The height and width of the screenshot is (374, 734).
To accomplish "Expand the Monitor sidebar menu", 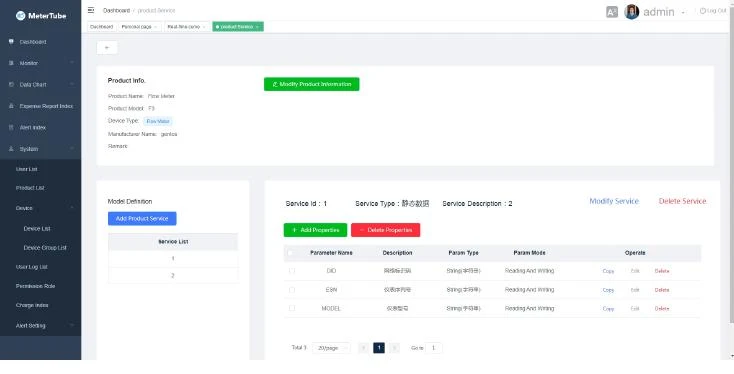I will (40, 63).
